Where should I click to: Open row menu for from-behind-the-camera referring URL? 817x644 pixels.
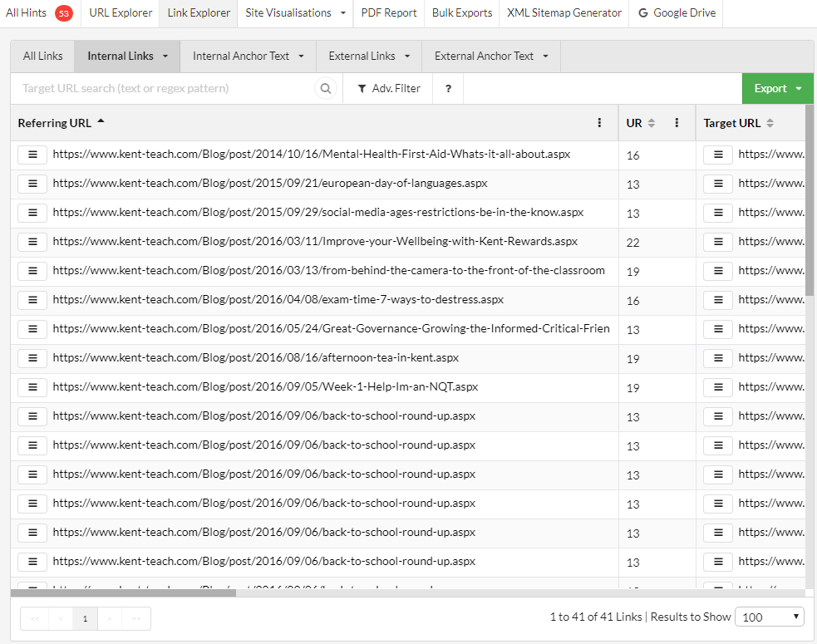tap(32, 271)
